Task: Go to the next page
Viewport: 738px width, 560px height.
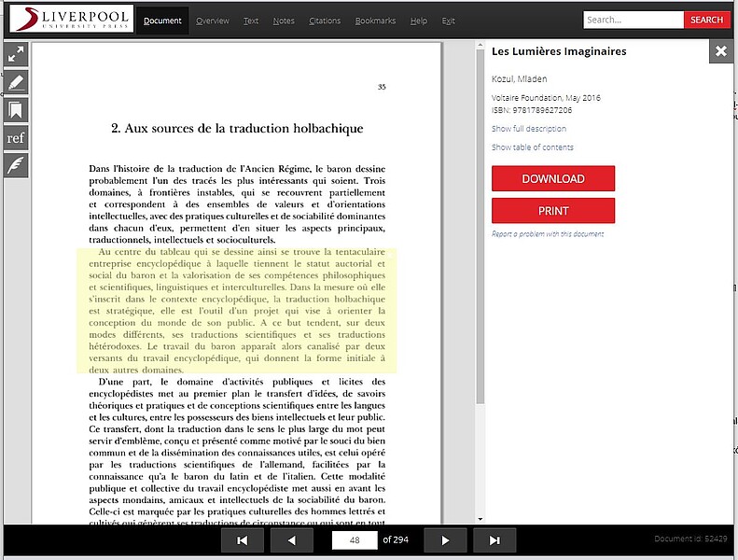Action: click(x=445, y=540)
